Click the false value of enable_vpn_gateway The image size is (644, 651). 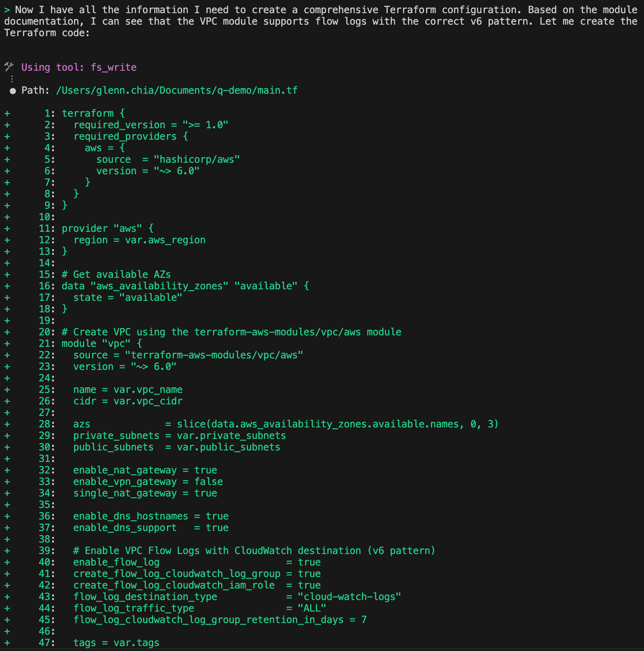[x=208, y=482]
